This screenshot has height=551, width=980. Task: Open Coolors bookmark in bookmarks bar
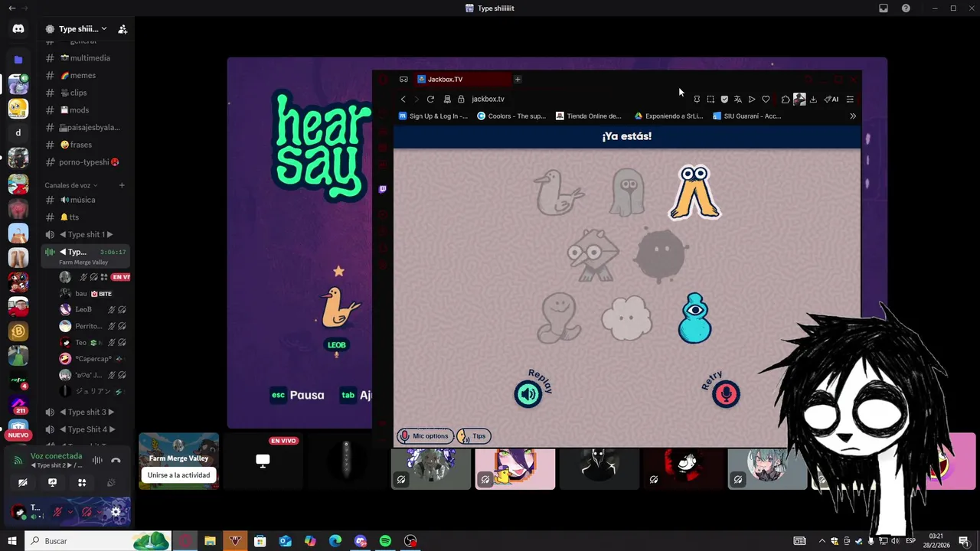coord(511,116)
